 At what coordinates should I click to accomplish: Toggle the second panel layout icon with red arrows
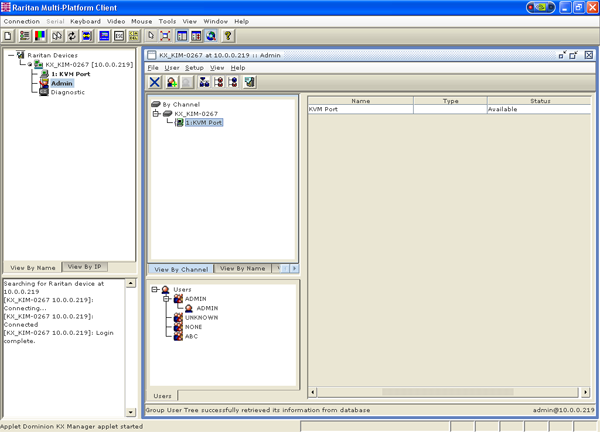pos(196,36)
